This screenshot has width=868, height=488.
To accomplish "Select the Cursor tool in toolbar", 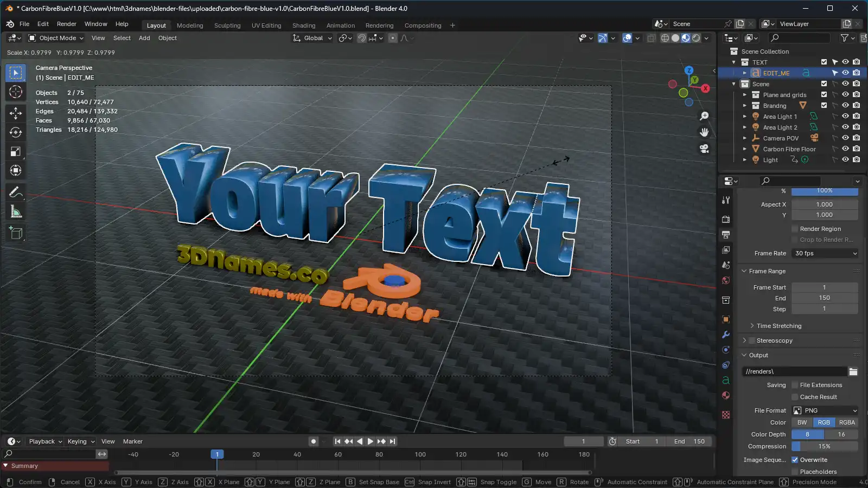I will point(16,92).
